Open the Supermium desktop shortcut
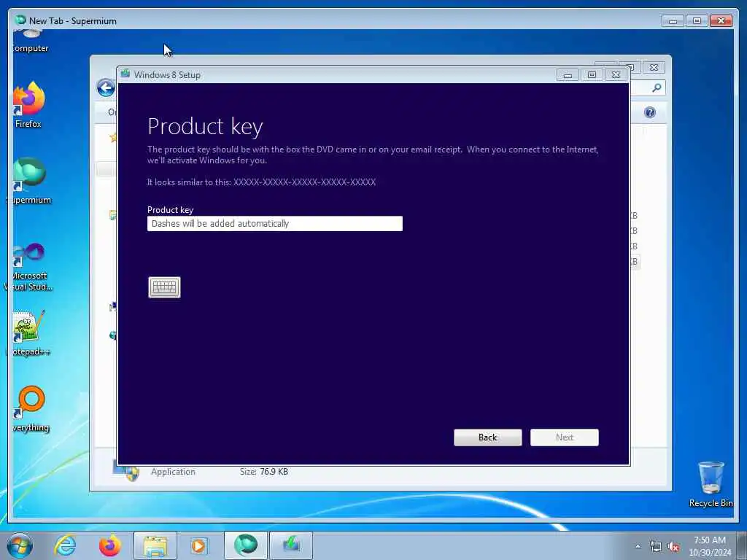Screen dimensions: 747x560 click(29, 181)
